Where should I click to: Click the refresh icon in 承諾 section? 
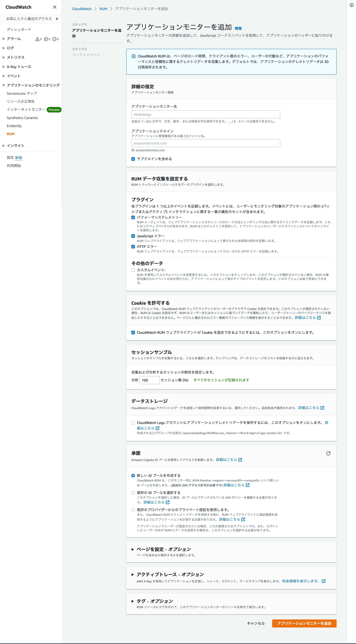pos(328,453)
